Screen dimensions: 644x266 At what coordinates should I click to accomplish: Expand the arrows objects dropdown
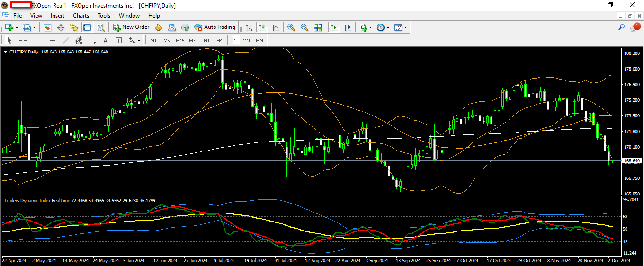point(139,41)
